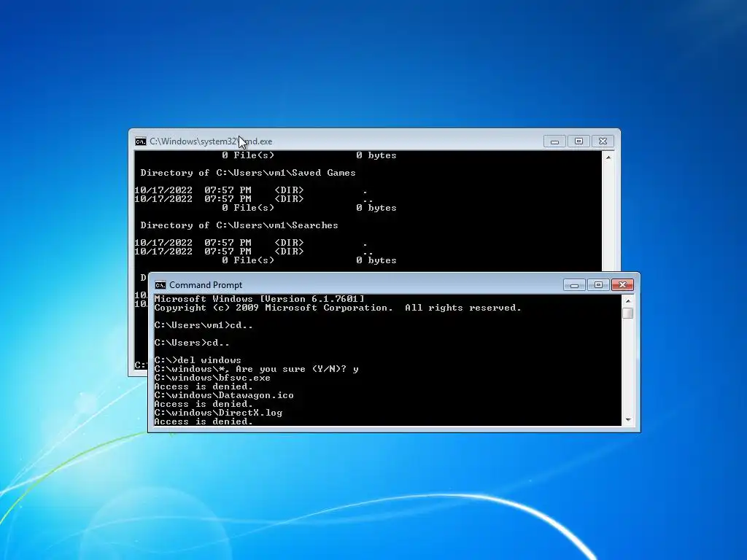Click the 'del windows' command line

(x=198, y=360)
